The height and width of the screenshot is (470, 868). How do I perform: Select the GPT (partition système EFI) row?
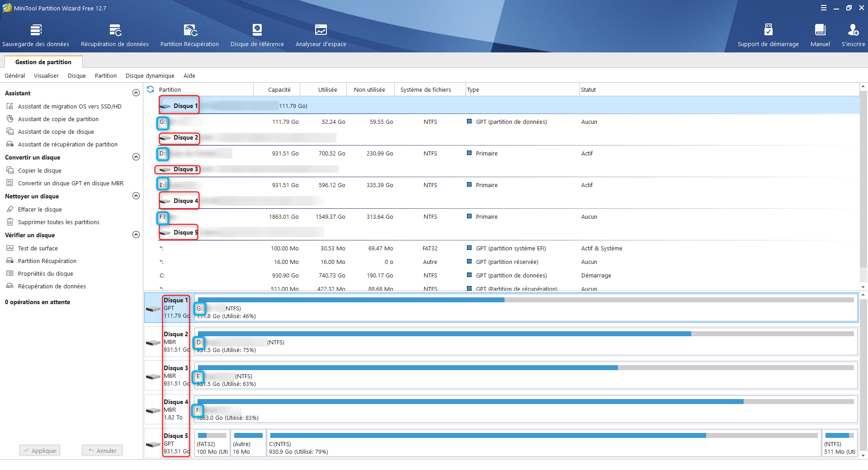501,248
